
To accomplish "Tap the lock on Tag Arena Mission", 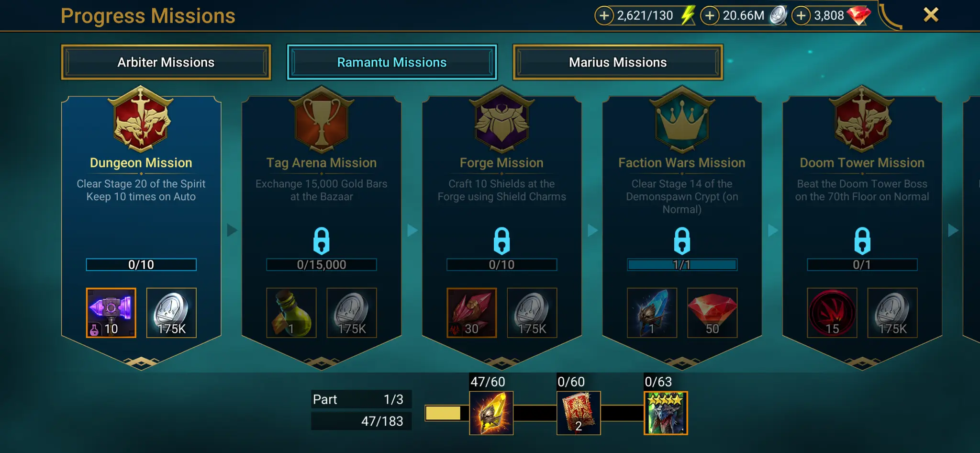I will coord(322,240).
